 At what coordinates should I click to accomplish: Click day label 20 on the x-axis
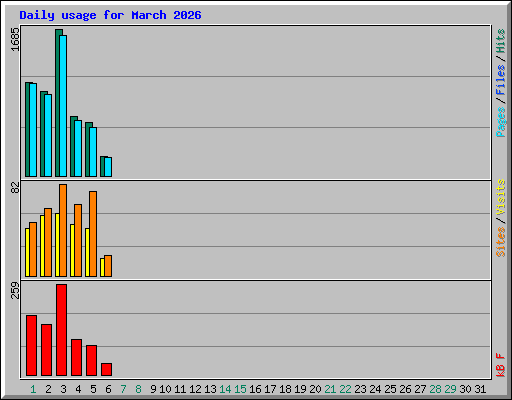tap(315, 389)
